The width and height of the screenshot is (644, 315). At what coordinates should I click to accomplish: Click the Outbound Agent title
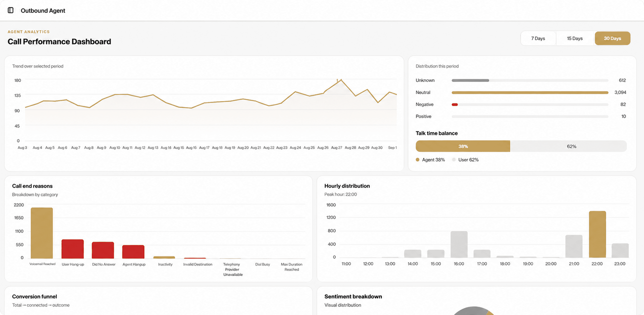[x=43, y=10]
